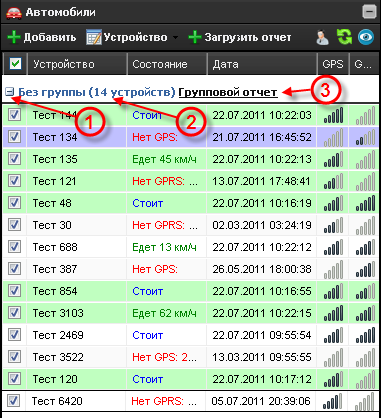Open the Групповой отчет link
Screen dimensions: 381x418
coord(228,92)
